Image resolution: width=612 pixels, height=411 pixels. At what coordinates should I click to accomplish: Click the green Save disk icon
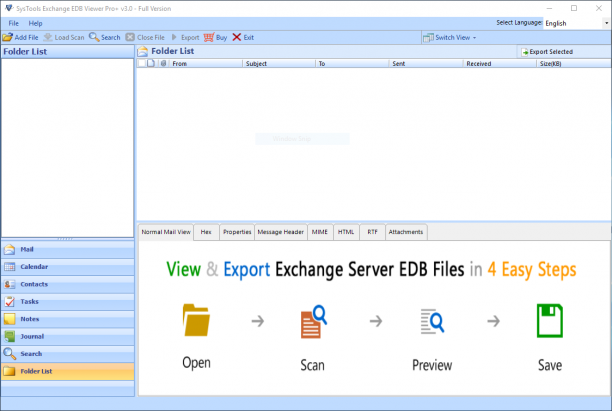550,320
